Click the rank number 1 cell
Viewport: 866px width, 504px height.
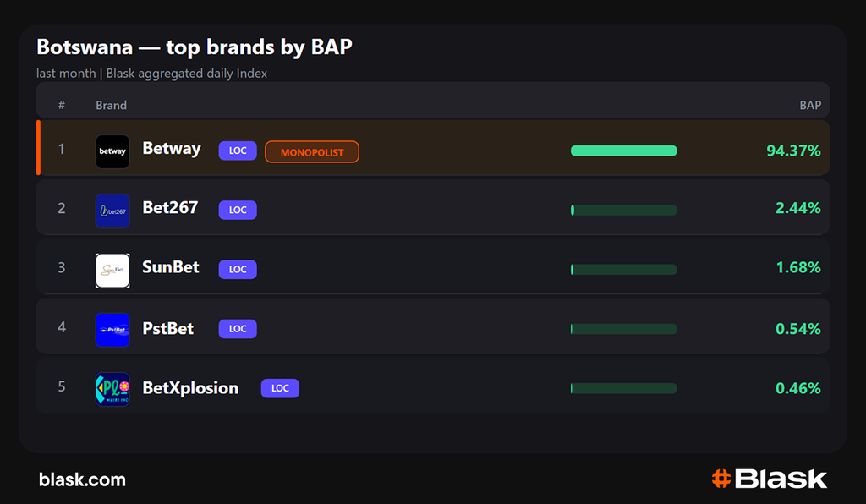point(61,149)
